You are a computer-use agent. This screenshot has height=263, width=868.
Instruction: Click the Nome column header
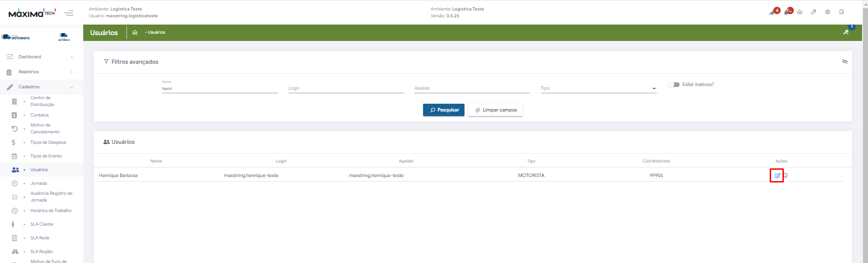156,161
